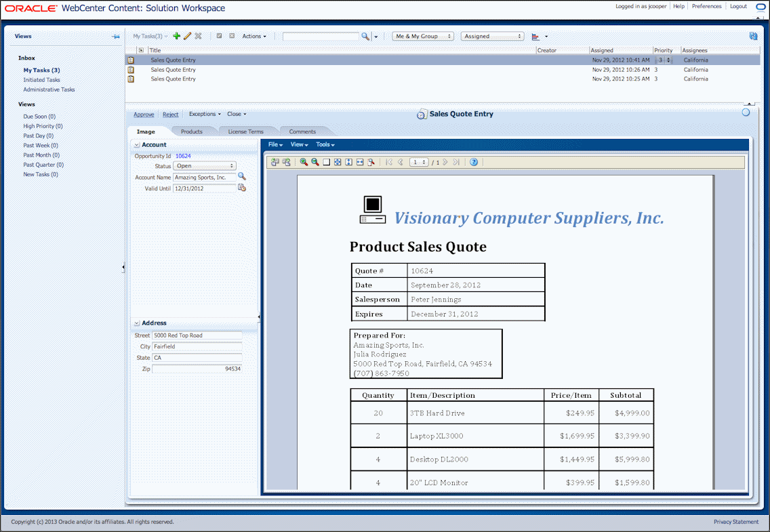Select the Due Soon (0) view
Viewport: 770px width, 532px height.
39,117
